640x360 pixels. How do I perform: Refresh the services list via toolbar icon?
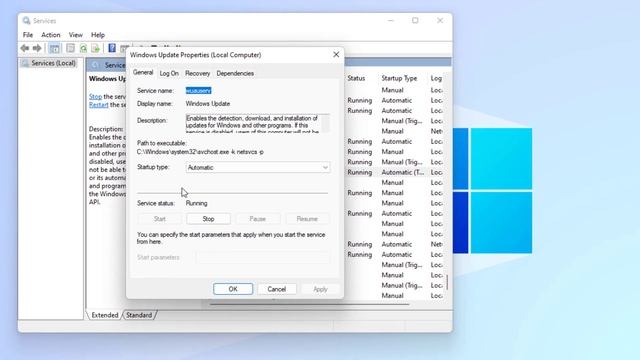coord(83,48)
